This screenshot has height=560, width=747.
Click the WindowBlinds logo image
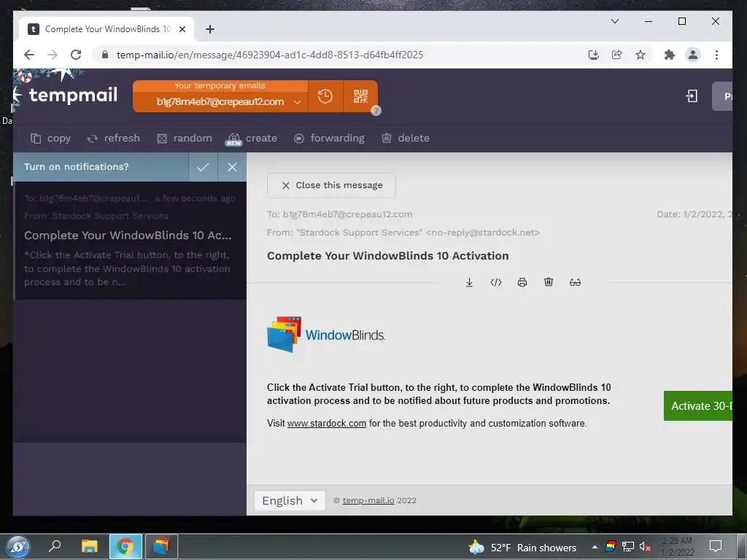[326, 334]
